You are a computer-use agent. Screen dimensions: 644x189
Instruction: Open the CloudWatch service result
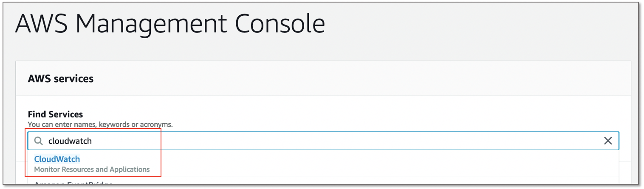click(57, 159)
